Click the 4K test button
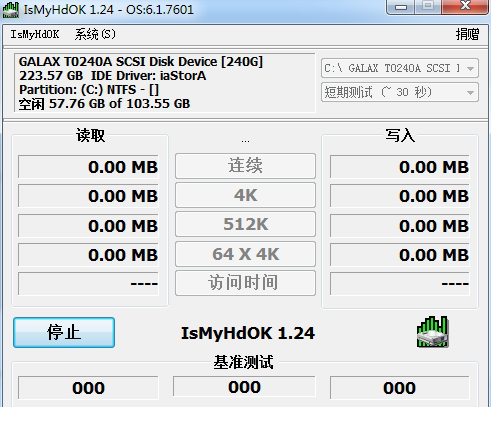Screen dimensions: 491x423 245,195
